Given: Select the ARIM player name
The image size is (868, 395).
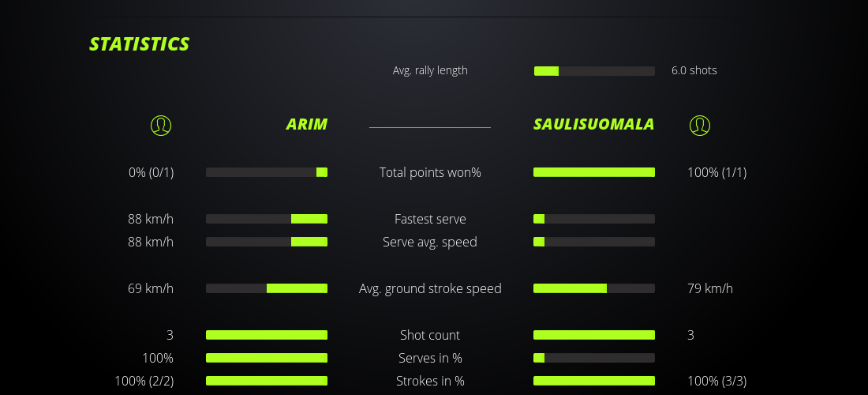Looking at the screenshot, I should [x=306, y=124].
